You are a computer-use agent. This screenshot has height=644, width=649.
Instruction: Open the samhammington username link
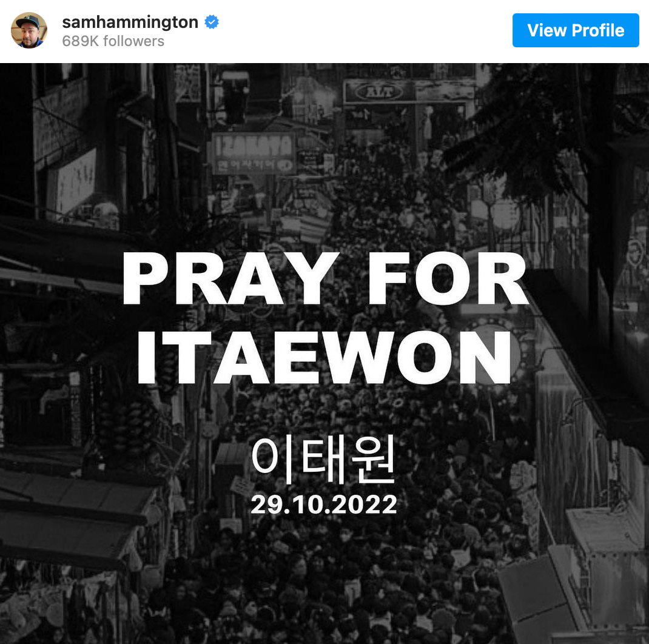130,22
